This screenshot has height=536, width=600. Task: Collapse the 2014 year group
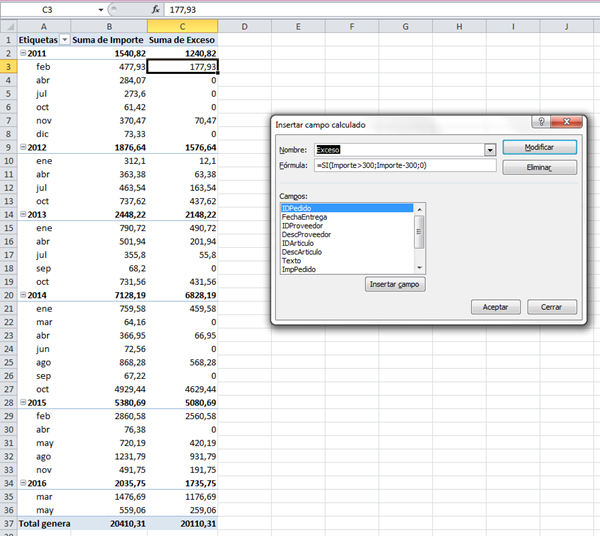point(24,296)
